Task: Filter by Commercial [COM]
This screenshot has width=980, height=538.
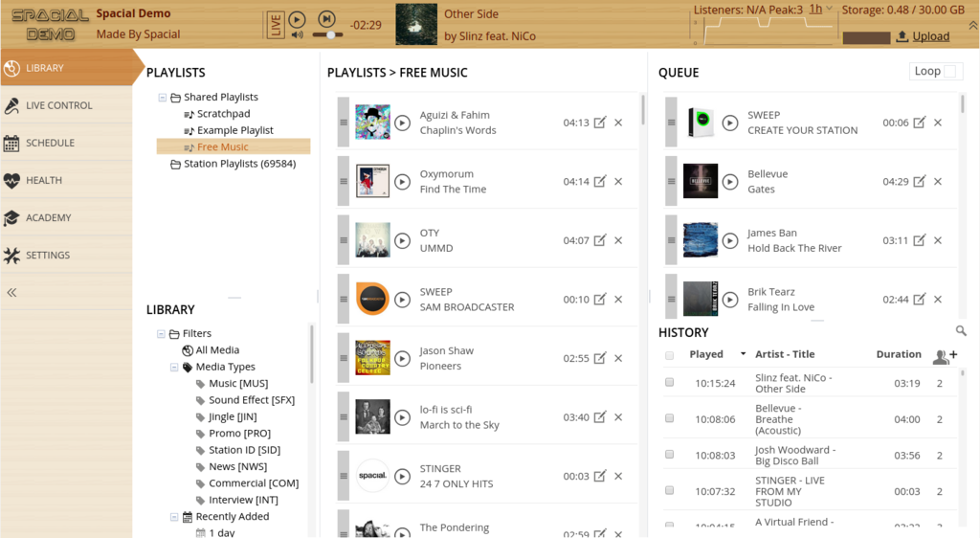Action: click(x=253, y=483)
